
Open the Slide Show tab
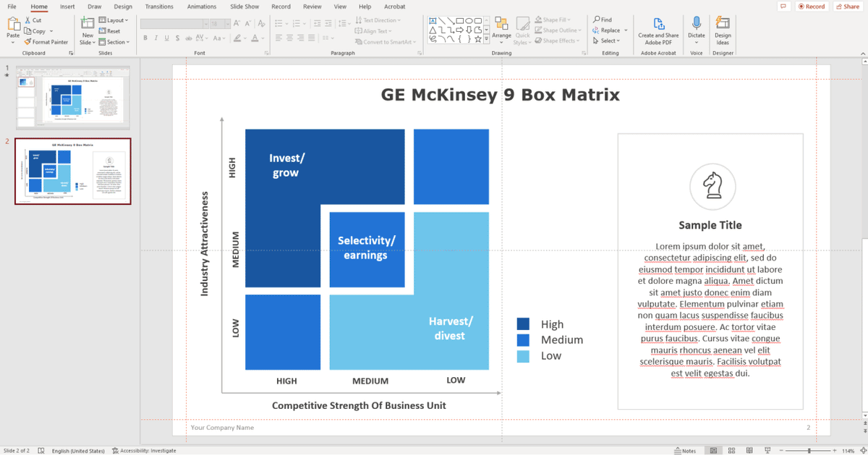point(244,7)
